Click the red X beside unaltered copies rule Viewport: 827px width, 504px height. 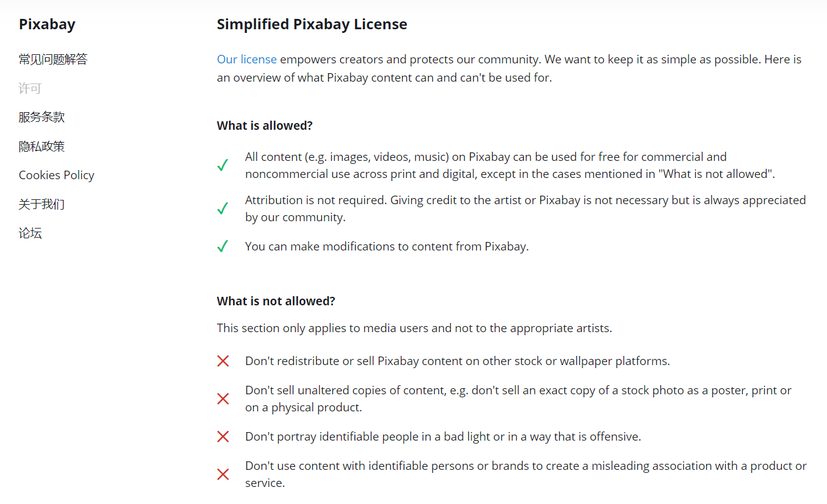(223, 399)
